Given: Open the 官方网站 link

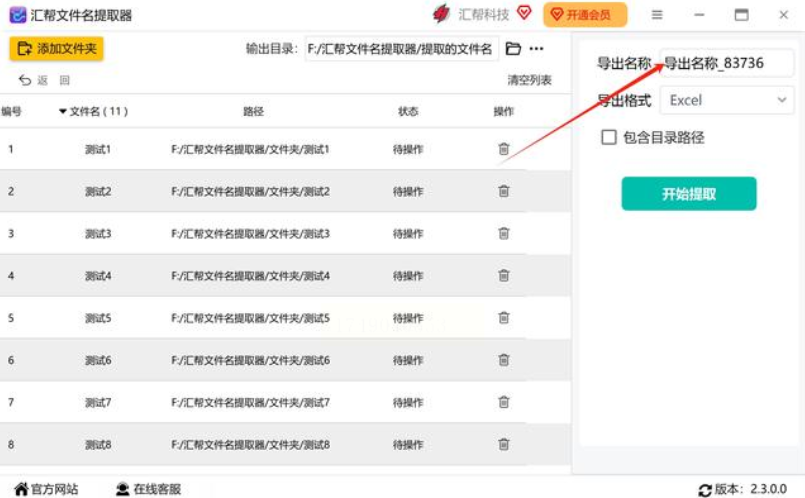Looking at the screenshot, I should tap(46, 489).
